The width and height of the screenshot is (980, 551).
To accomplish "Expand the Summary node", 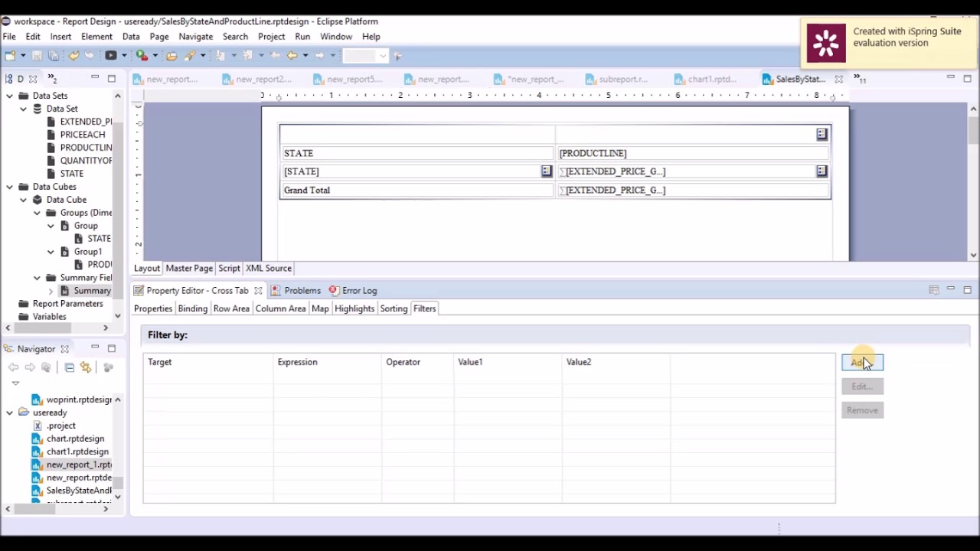I will point(51,291).
